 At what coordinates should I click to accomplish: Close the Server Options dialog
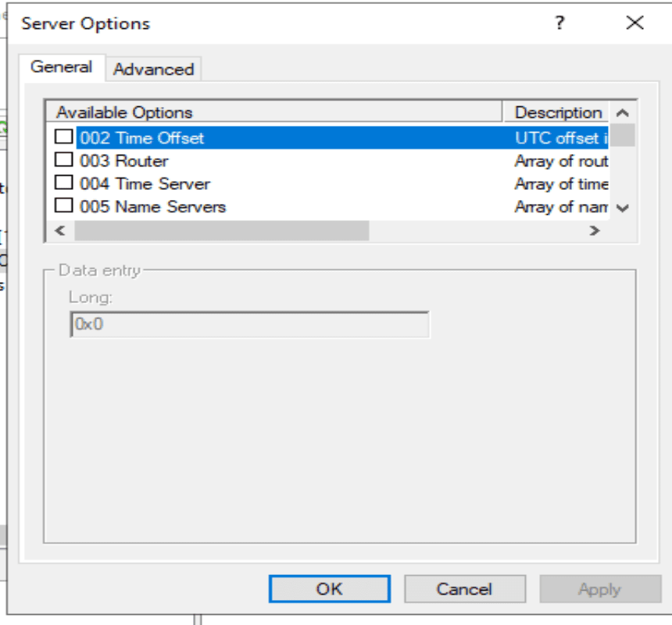click(x=635, y=23)
